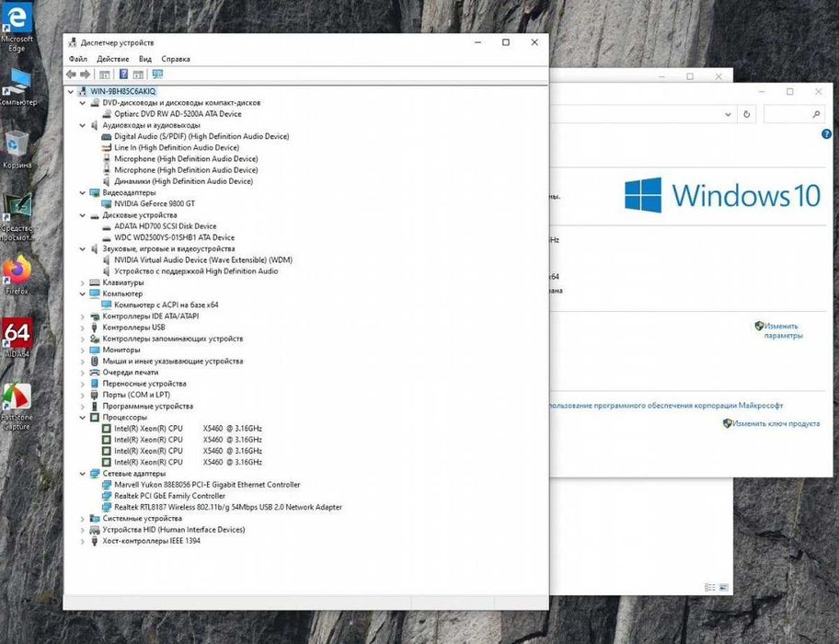
Task: Expand the Системные устройства category
Action: [83, 518]
